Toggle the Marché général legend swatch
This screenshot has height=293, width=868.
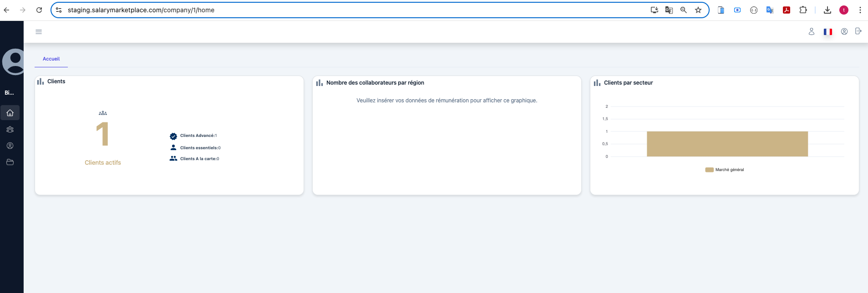coord(709,170)
